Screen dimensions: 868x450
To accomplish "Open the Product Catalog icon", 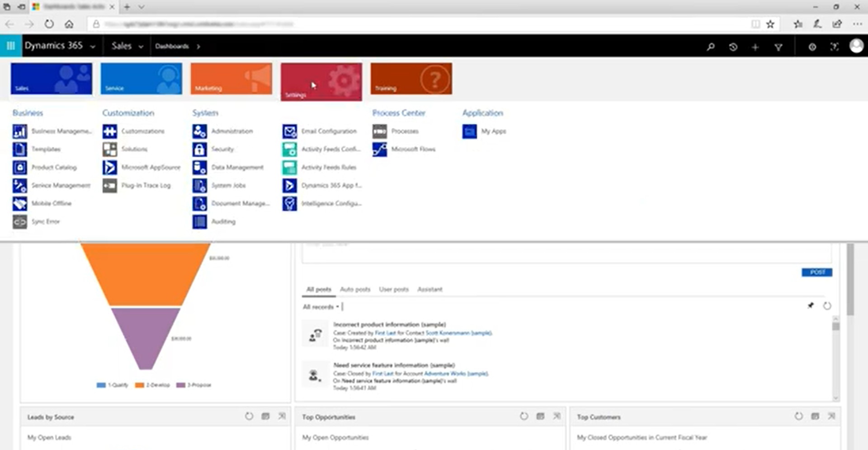I will [19, 167].
